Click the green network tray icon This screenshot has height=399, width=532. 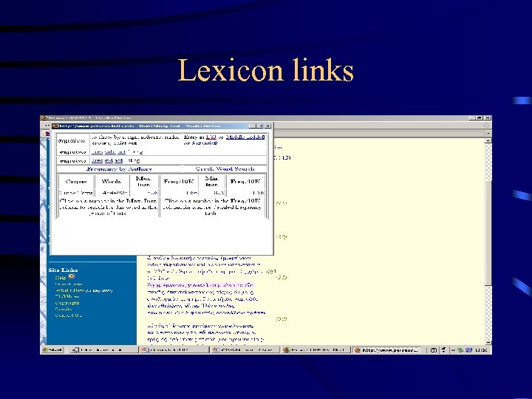(x=460, y=349)
